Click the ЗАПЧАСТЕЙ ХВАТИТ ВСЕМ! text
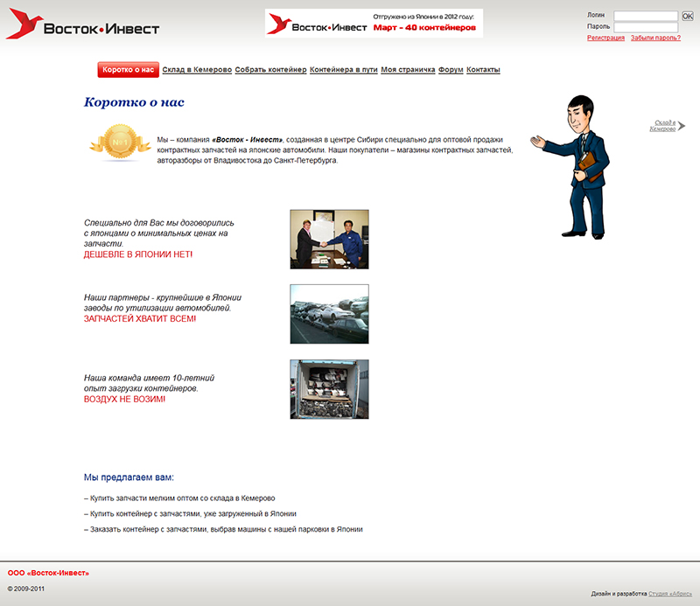 (140, 318)
